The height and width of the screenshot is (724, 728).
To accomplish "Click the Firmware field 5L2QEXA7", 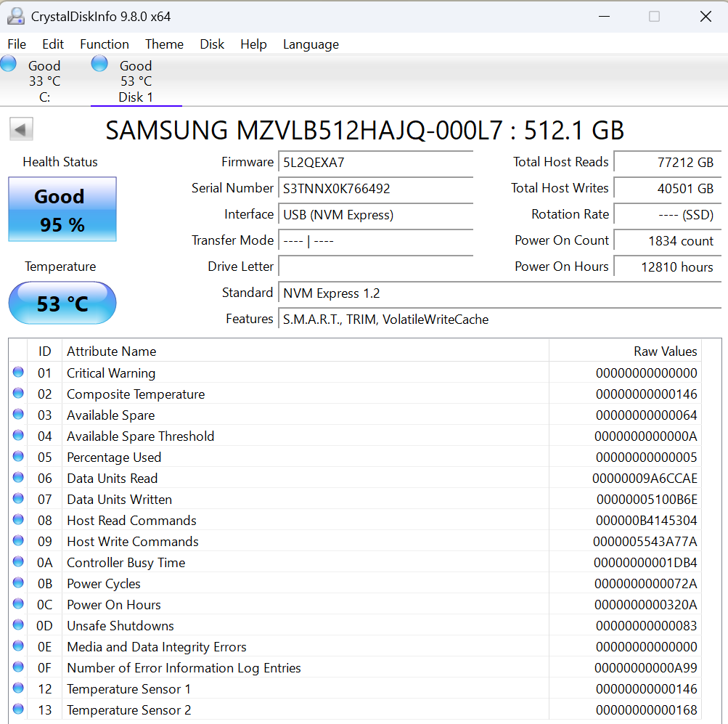I will coord(375,163).
